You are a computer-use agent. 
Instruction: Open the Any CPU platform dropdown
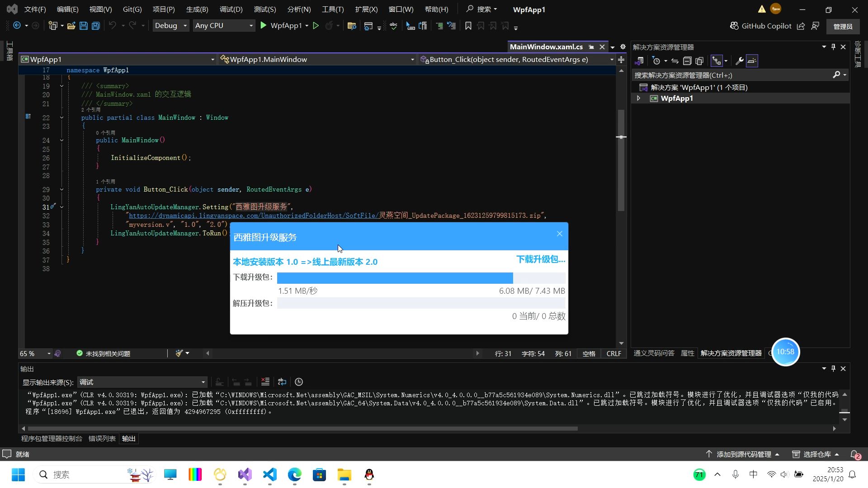click(x=224, y=26)
